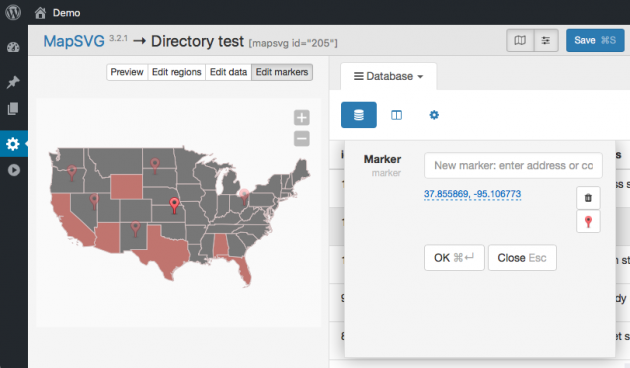Select the marker over Oregon

72,173
